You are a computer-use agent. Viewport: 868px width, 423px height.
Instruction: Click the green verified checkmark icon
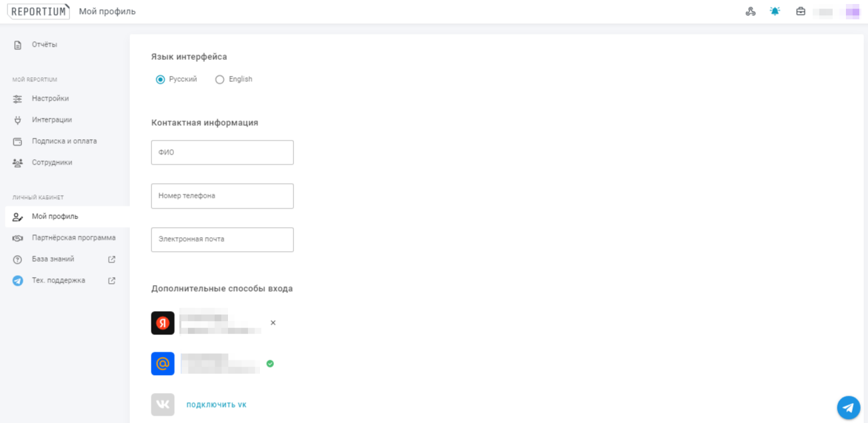click(270, 364)
